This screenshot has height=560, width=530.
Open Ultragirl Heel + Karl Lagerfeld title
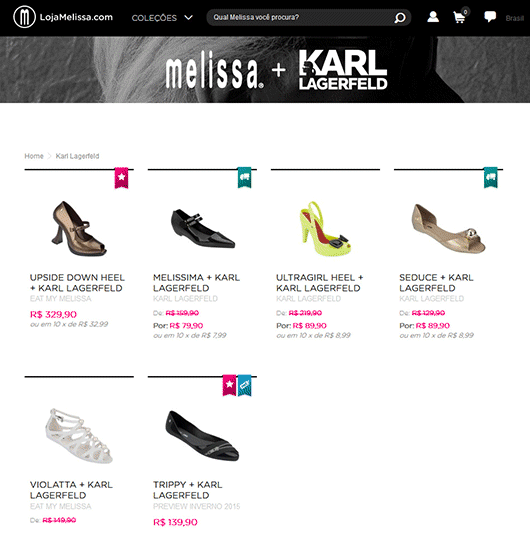tap(319, 283)
